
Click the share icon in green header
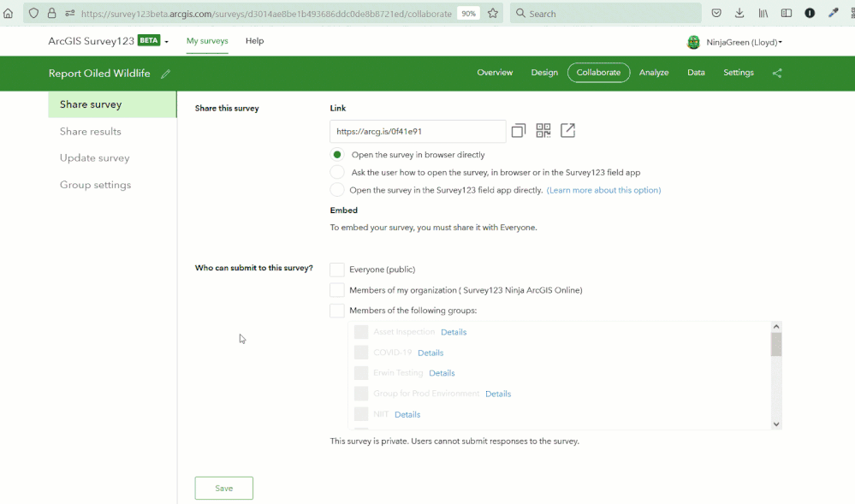777,74
